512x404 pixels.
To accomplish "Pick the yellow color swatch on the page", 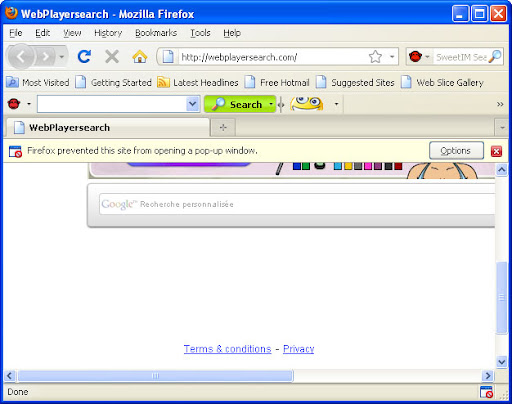I will [x=348, y=166].
